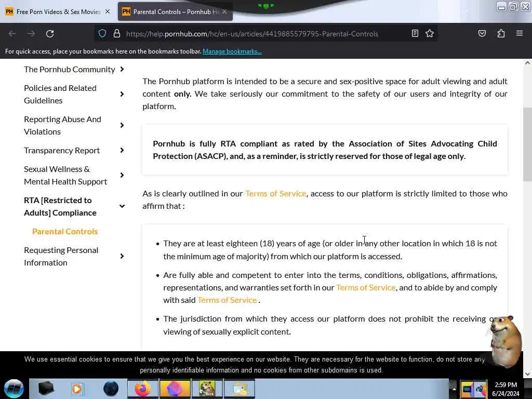
Task: Open the dark globe taskbar icon
Action: [x=111, y=389]
